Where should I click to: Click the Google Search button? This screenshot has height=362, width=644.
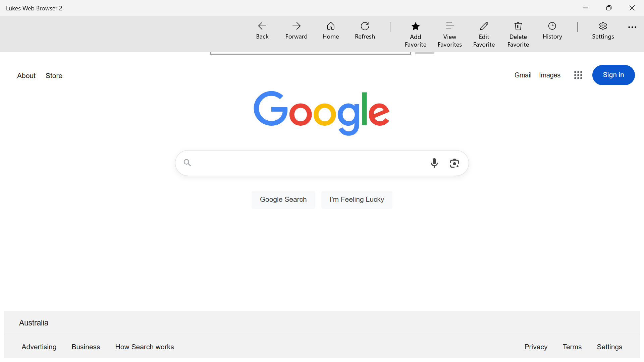click(283, 200)
